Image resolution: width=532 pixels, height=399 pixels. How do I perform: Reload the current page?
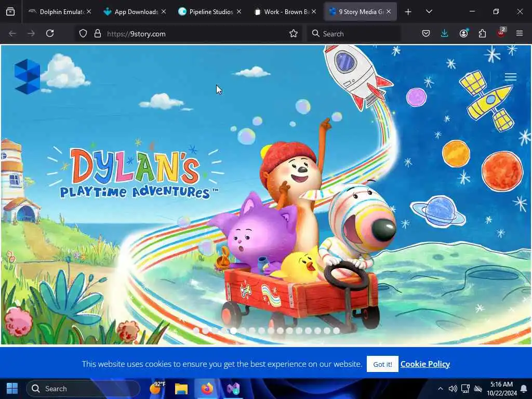point(50,33)
